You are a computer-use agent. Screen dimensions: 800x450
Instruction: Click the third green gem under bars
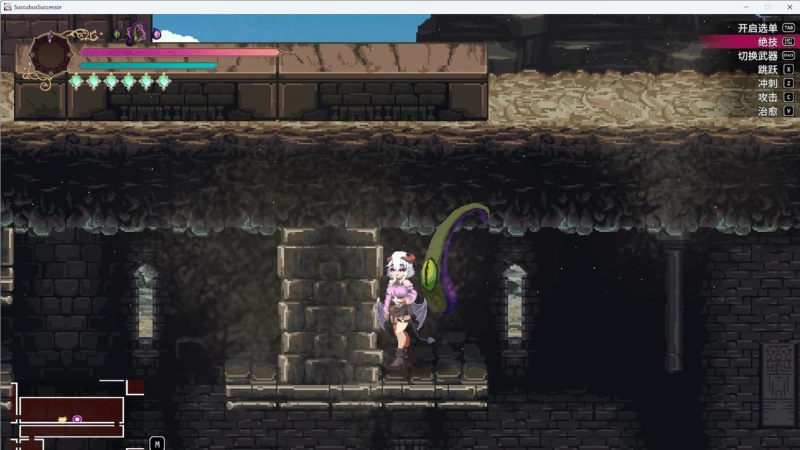click(111, 81)
